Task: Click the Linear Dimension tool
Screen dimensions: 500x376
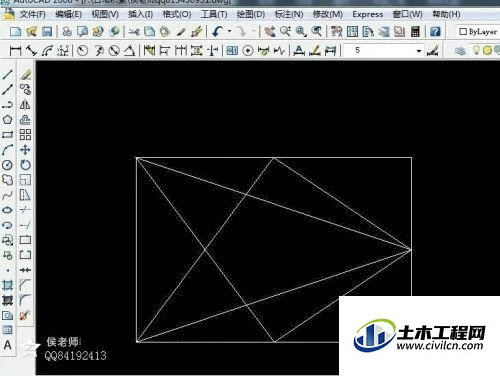Action: 16,51
